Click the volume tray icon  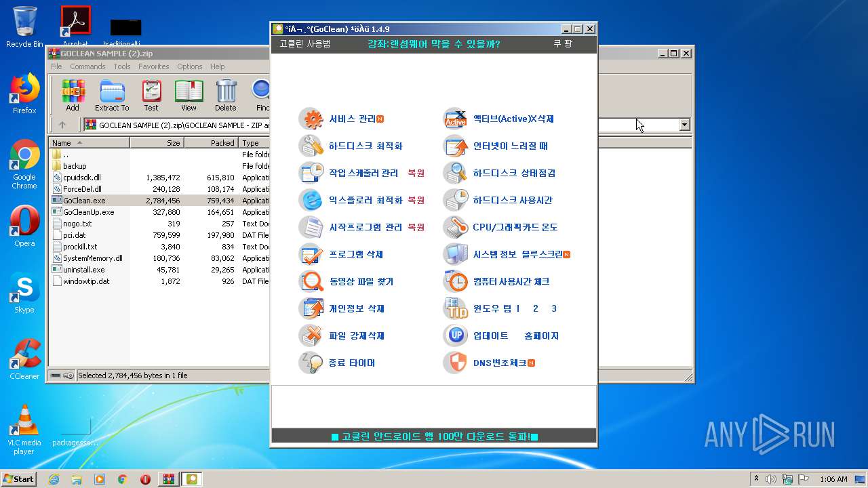pyautogui.click(x=770, y=479)
